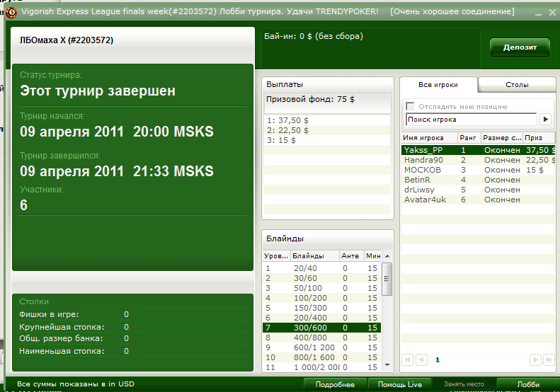
Task: Select blinds level row '800/1 600'
Action: pos(322,357)
